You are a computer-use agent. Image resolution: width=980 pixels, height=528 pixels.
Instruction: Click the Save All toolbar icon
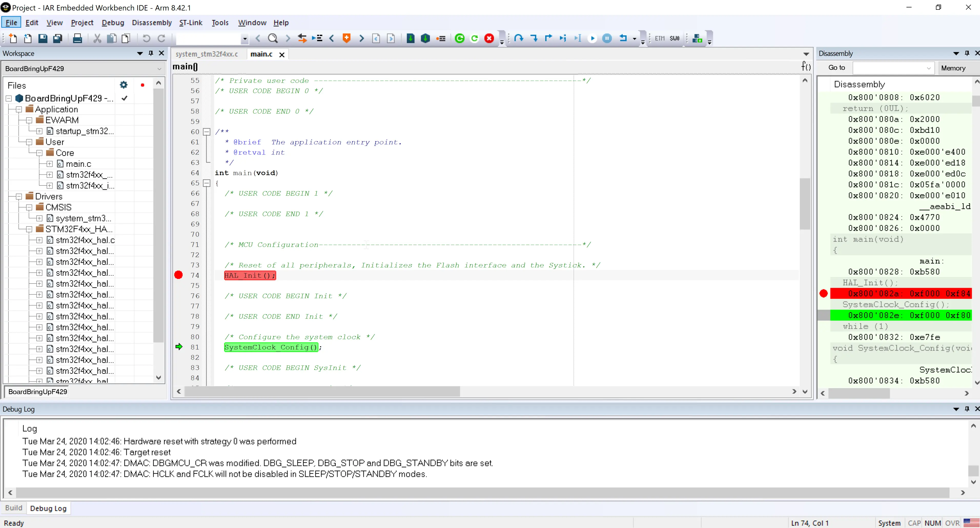[x=57, y=38]
